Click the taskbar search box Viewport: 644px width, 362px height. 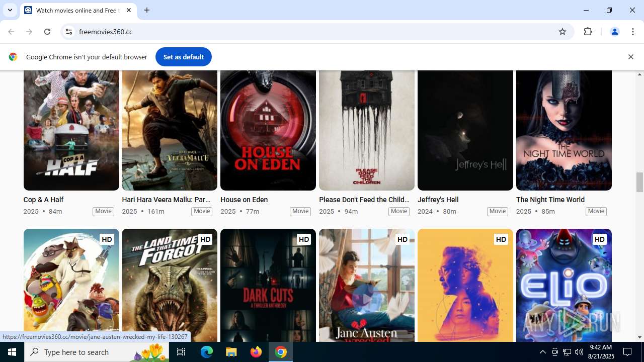(x=97, y=352)
